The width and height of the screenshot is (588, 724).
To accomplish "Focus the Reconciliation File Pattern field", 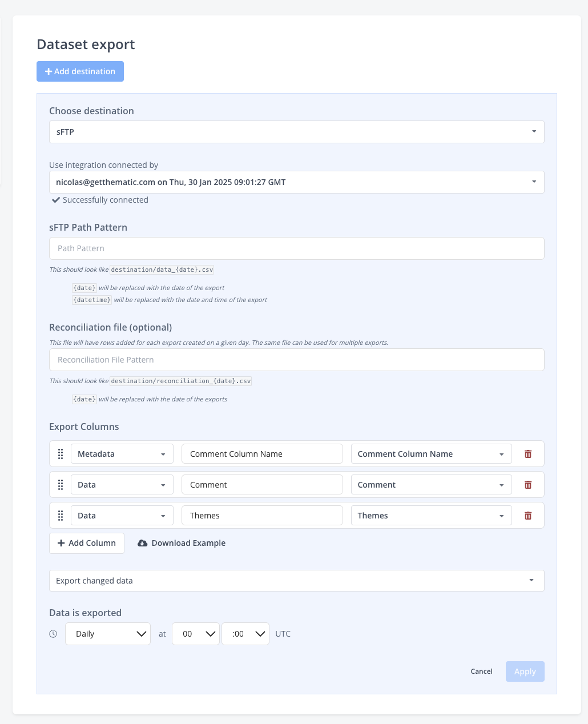I will [x=297, y=360].
